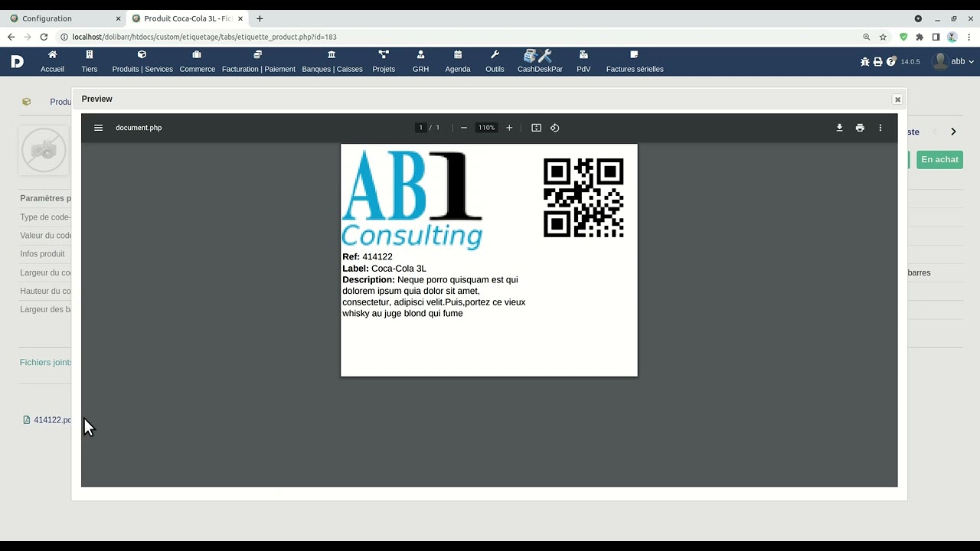Open Produits | Services menu
The height and width of the screenshot is (551, 980).
coord(142,62)
